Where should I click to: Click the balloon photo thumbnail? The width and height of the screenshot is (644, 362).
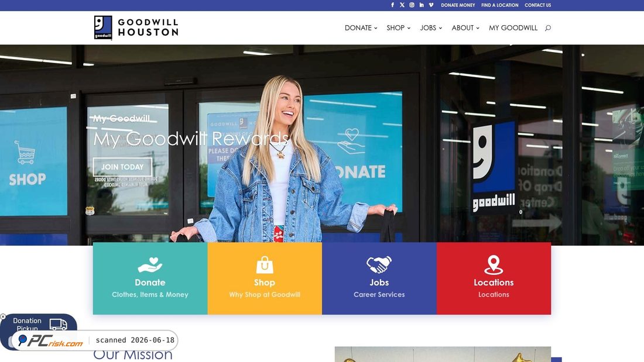pyautogui.click(x=443, y=354)
